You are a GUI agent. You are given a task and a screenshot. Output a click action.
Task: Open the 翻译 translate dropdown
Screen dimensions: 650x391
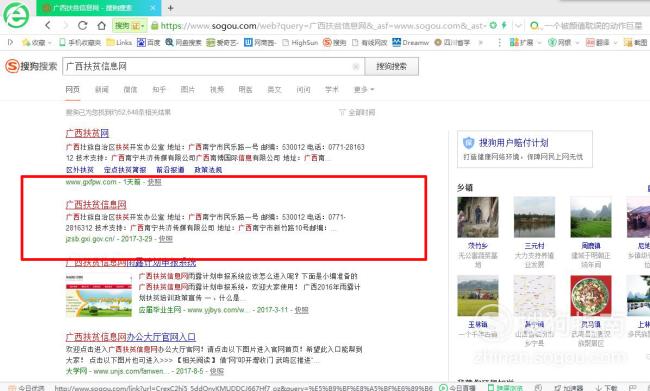tap(601, 42)
